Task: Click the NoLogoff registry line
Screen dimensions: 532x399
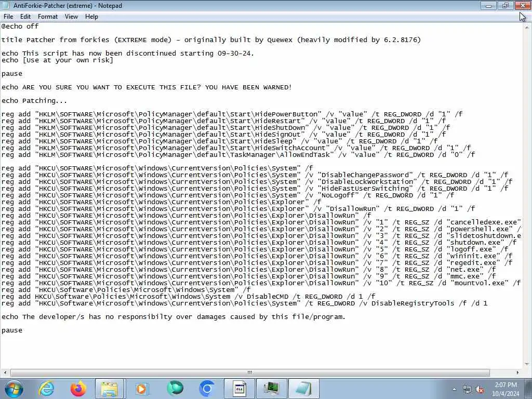Action: [228, 195]
